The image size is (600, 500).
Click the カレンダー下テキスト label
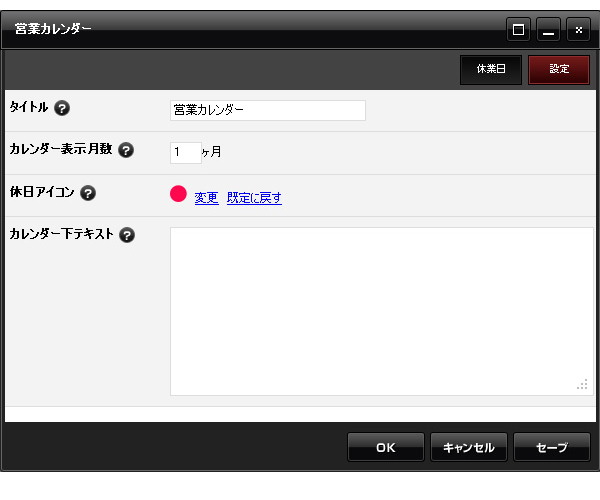(62, 234)
